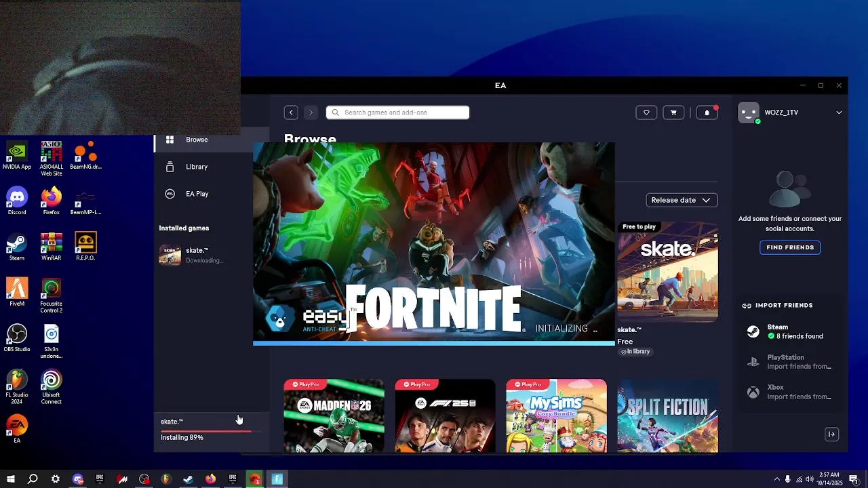The width and height of the screenshot is (868, 488).
Task: Open ASIO4ALL Web Site shortcut
Action: 51,159
